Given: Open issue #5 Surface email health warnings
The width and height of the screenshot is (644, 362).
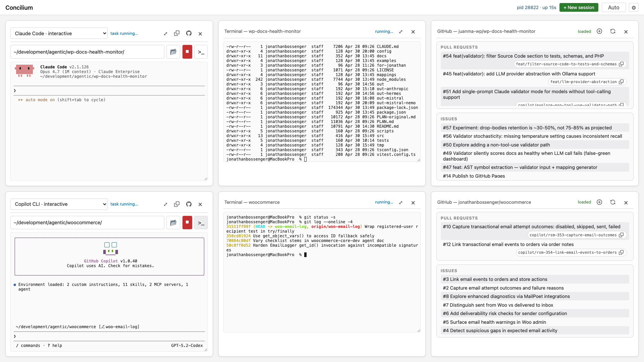Looking at the screenshot, I should [535, 322].
